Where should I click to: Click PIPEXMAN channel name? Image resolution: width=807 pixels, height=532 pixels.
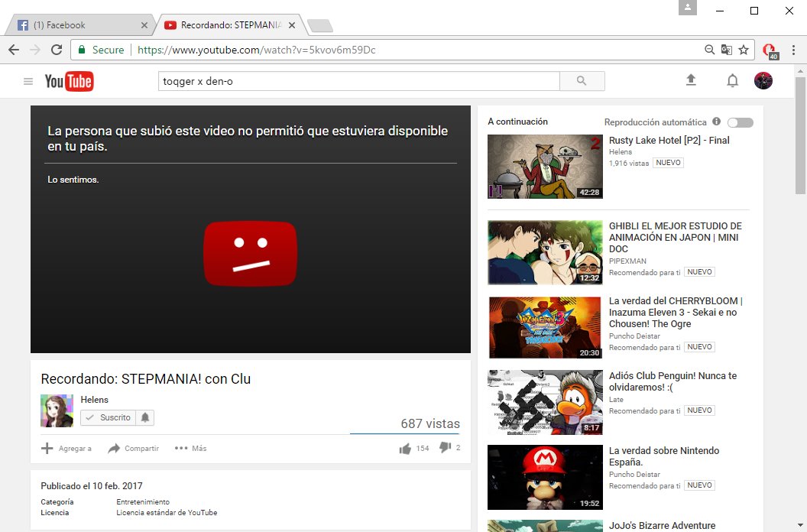pos(627,261)
